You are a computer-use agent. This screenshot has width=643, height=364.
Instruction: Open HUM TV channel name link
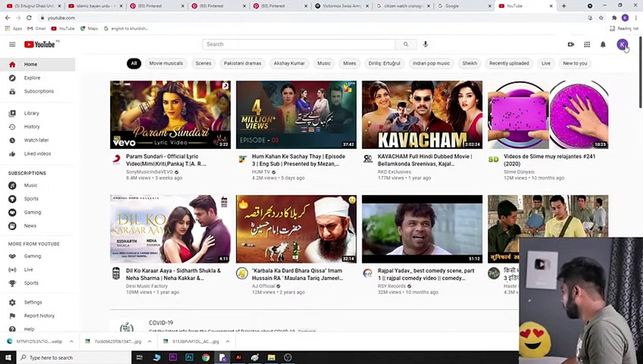pyautogui.click(x=261, y=172)
